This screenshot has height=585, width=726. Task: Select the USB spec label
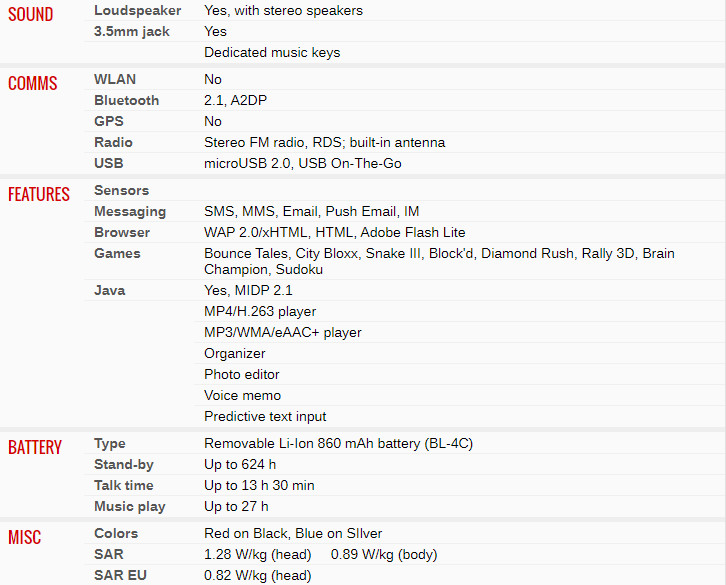(109, 164)
